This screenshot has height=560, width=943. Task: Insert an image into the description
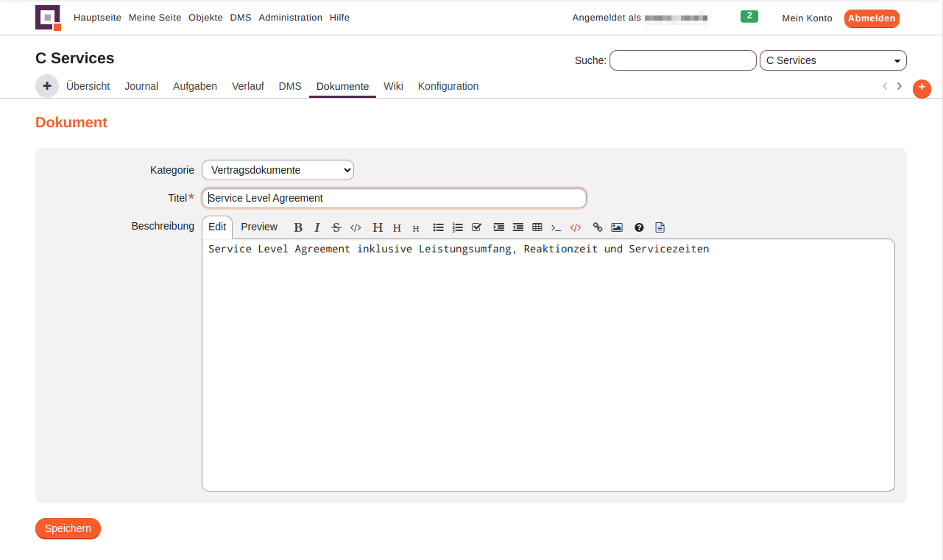pos(617,227)
